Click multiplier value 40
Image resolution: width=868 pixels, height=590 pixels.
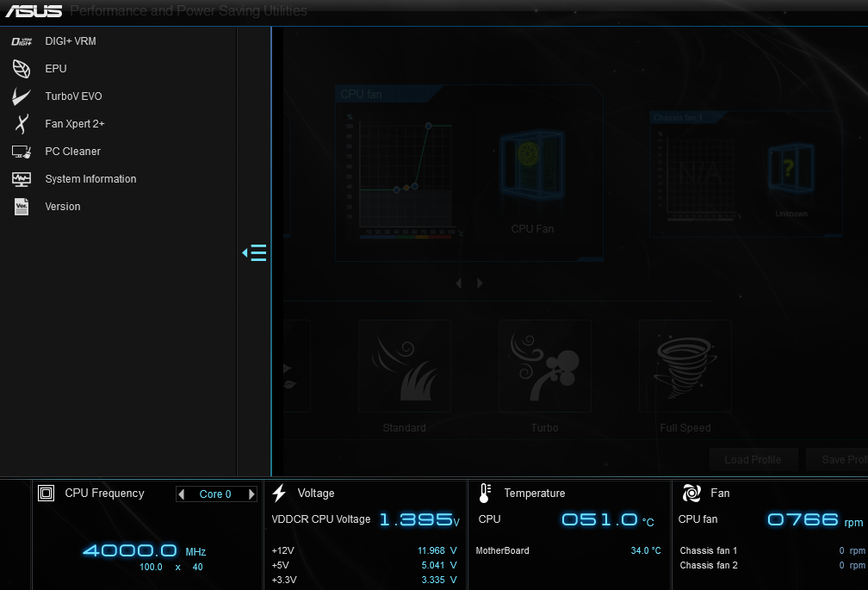(x=198, y=567)
